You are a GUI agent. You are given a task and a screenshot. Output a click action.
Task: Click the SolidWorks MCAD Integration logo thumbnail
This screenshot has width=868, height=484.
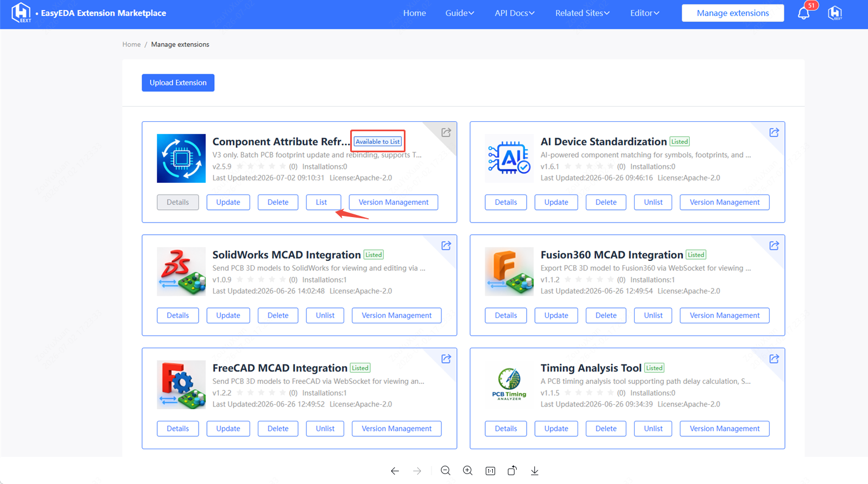tap(181, 271)
